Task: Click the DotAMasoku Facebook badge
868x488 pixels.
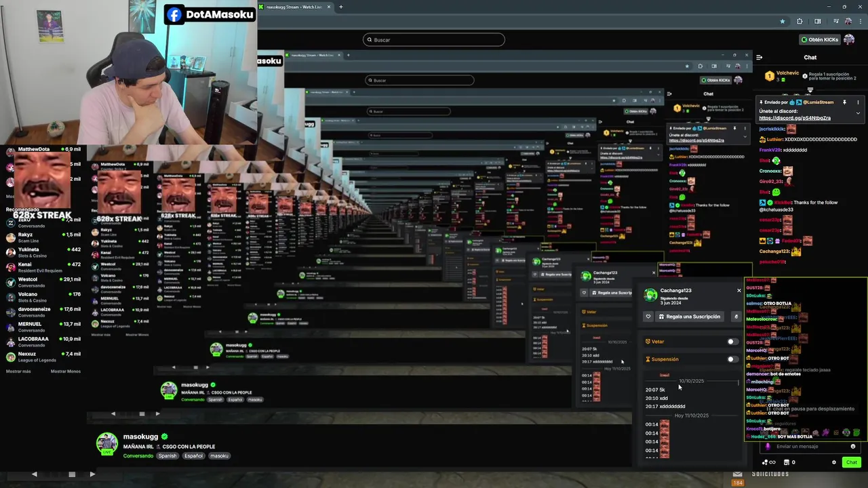Action: [x=210, y=14]
